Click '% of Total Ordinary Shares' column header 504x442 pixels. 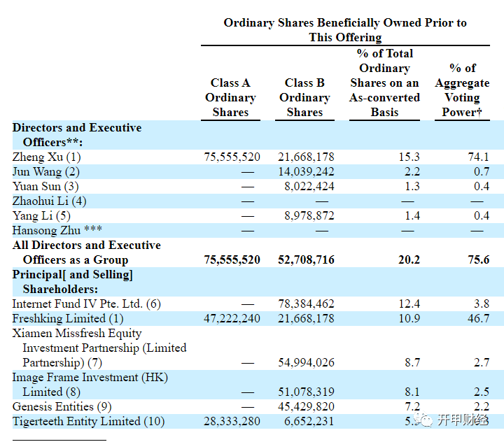(x=385, y=83)
